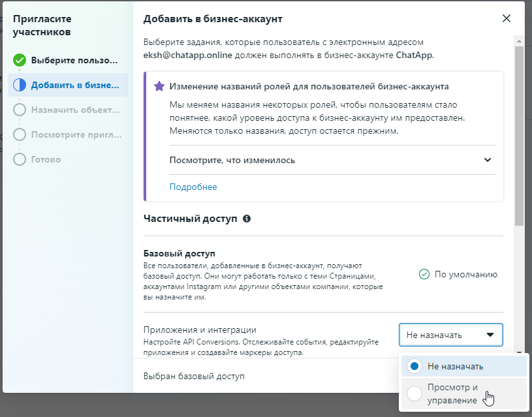Open the Подробнее link
This screenshot has height=417, width=532.
pos(193,187)
